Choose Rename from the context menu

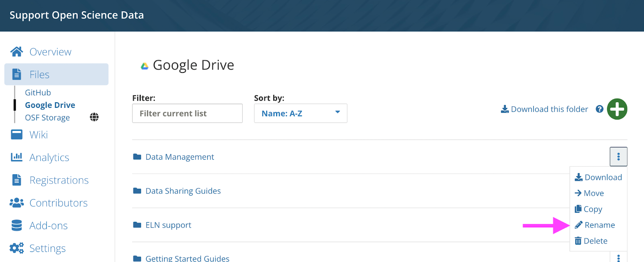click(x=595, y=225)
